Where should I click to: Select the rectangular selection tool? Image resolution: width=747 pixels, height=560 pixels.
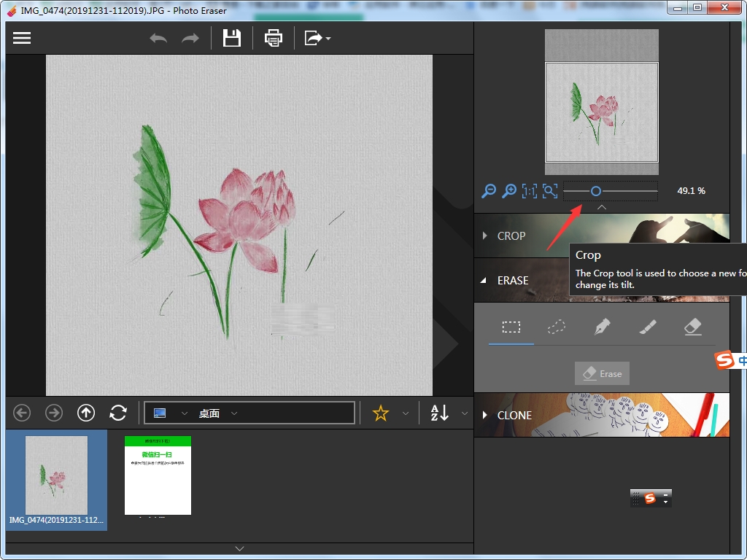click(511, 327)
